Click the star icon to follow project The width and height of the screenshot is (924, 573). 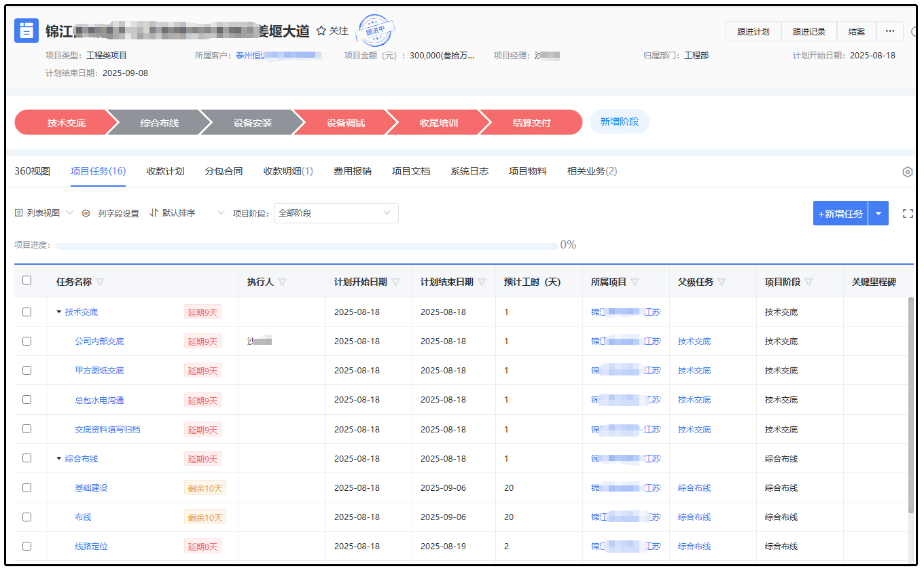pos(321,31)
